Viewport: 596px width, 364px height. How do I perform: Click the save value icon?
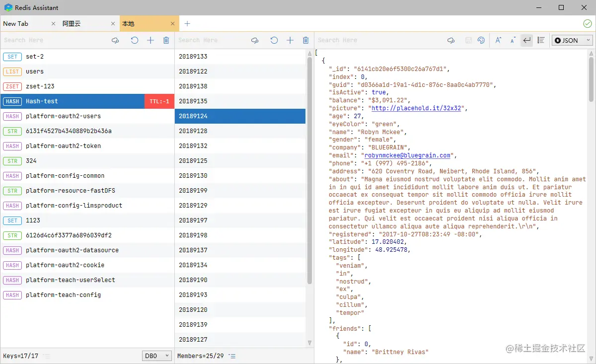(x=468, y=40)
